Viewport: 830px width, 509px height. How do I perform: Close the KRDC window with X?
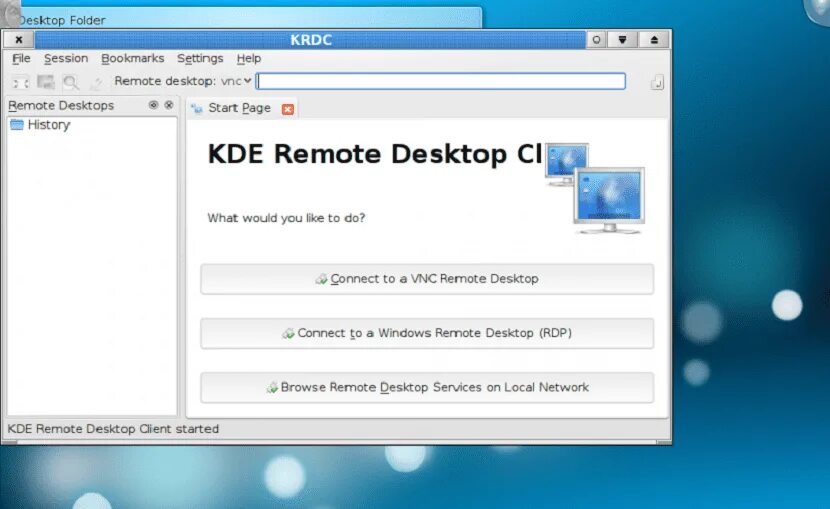point(19,40)
